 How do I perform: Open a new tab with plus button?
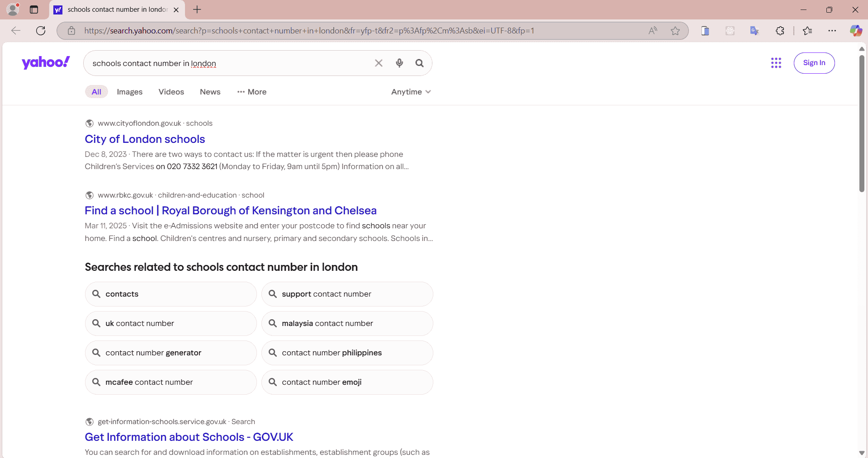(x=197, y=9)
